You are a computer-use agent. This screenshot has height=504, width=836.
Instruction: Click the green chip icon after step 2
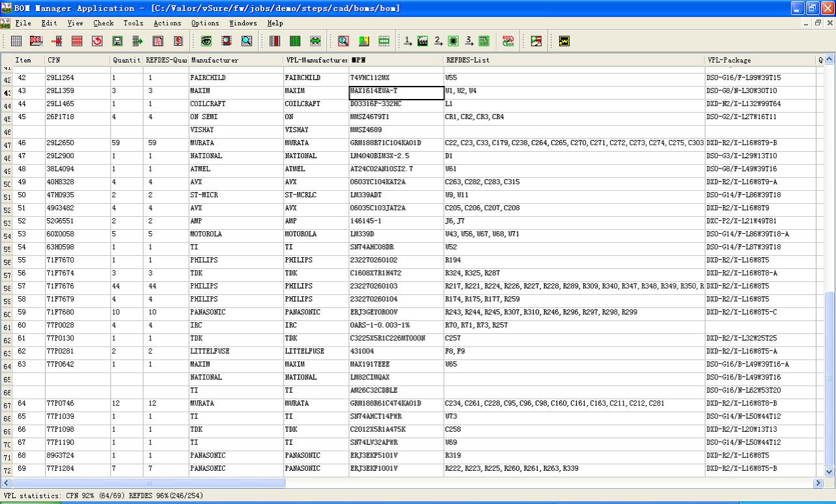453,41
